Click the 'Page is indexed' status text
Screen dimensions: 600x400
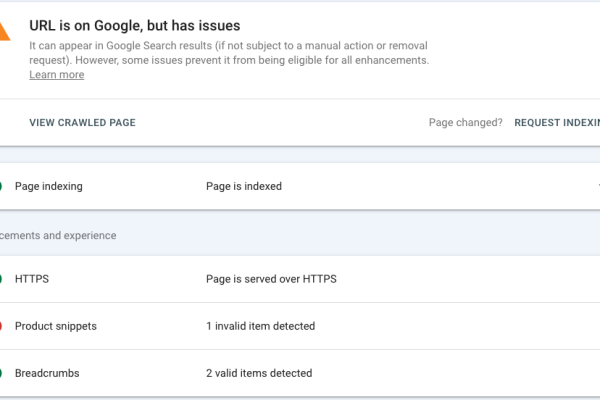click(244, 186)
